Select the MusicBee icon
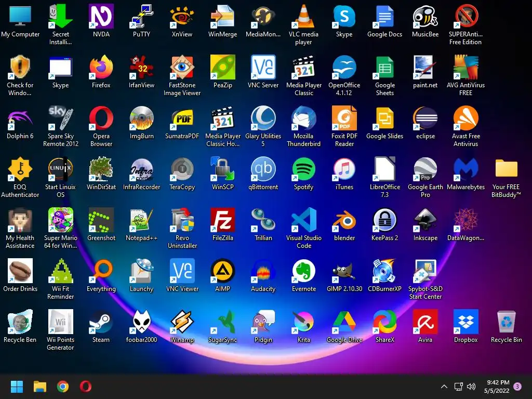This screenshot has height=399, width=532. pyautogui.click(x=425, y=16)
